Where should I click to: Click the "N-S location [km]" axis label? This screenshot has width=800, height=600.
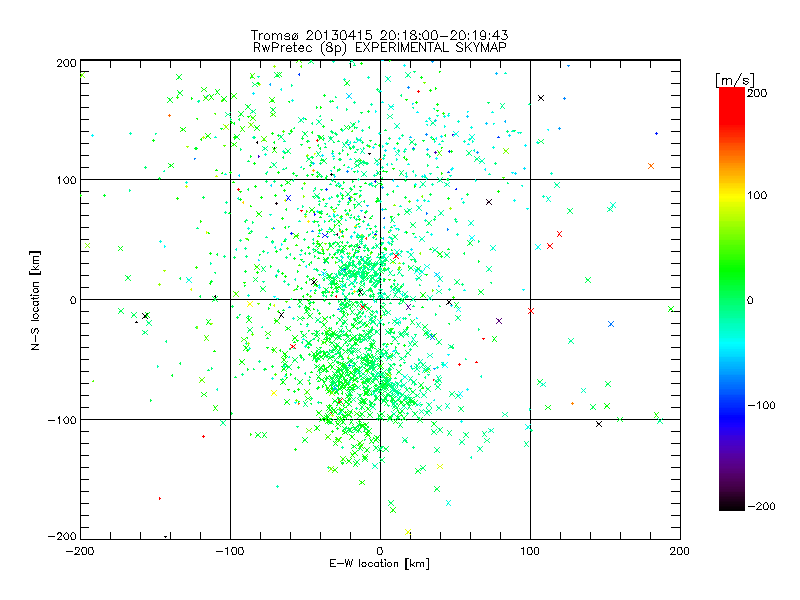point(35,300)
